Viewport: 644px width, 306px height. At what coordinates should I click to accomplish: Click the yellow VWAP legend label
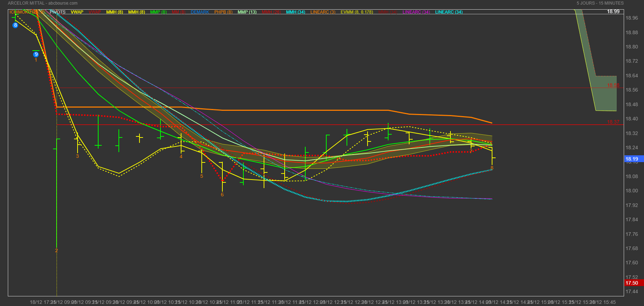click(x=77, y=12)
